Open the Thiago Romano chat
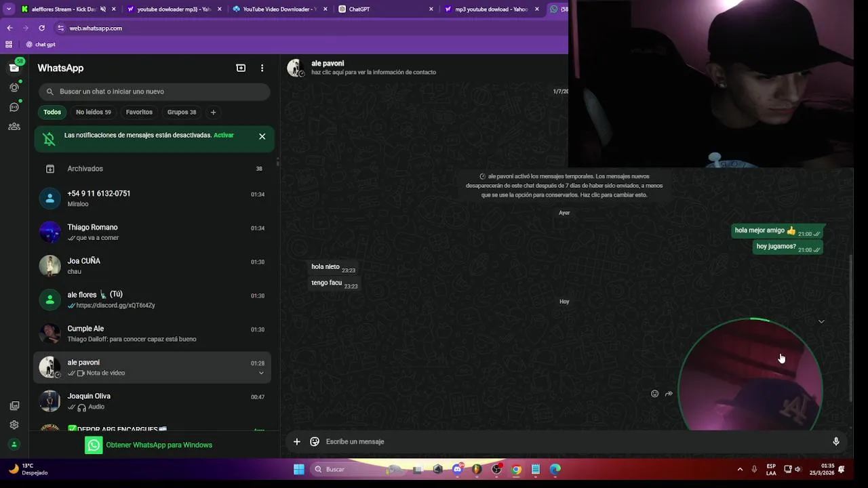Screen dimensions: 868x488 click(x=153, y=232)
